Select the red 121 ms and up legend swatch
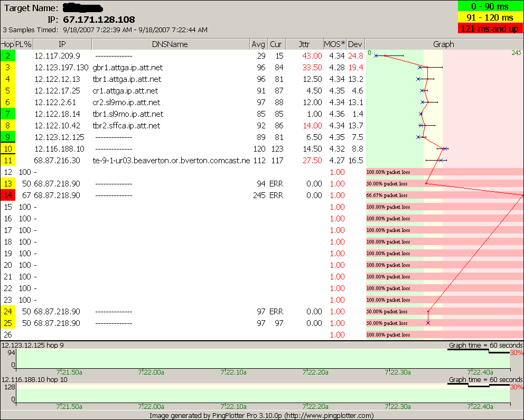The width and height of the screenshot is (524, 420). tap(490, 29)
